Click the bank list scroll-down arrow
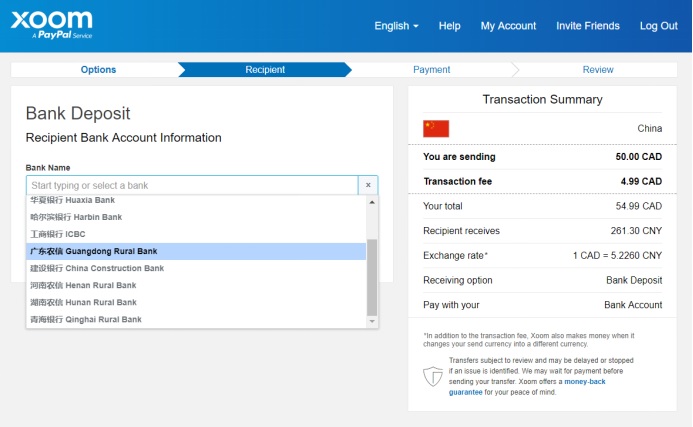Viewport: 693px width, 427px height. click(372, 321)
